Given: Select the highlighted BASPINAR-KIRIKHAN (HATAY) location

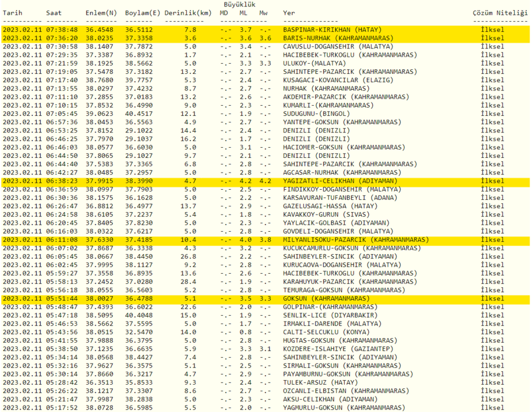Looking at the screenshot, I should click(x=332, y=30).
